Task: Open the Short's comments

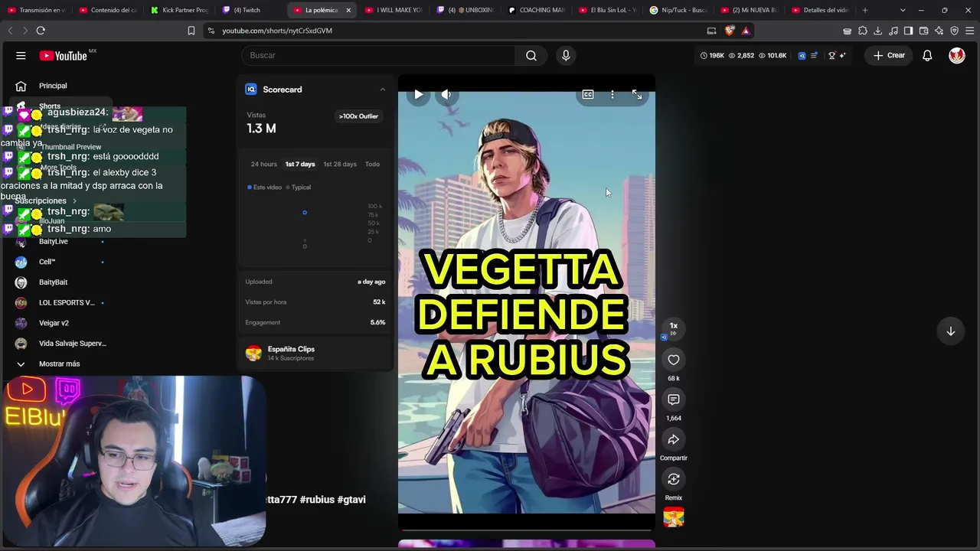Action: 674,399
